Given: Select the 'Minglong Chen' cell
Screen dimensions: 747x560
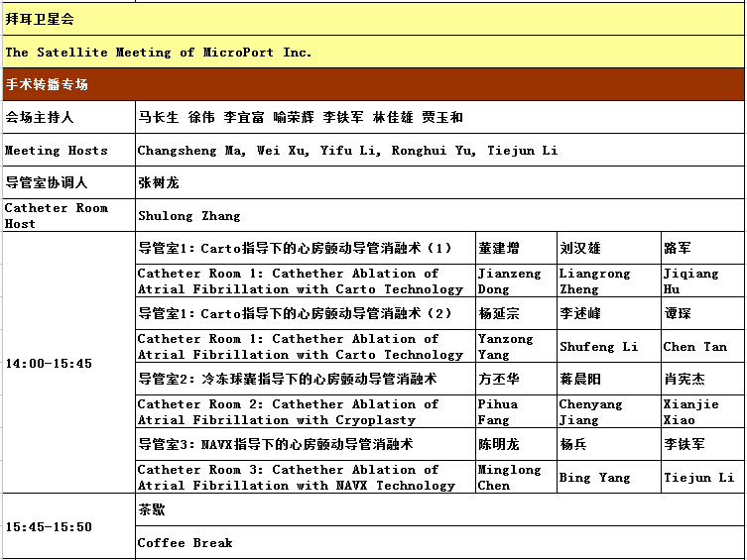Looking at the screenshot, I should [x=517, y=477].
